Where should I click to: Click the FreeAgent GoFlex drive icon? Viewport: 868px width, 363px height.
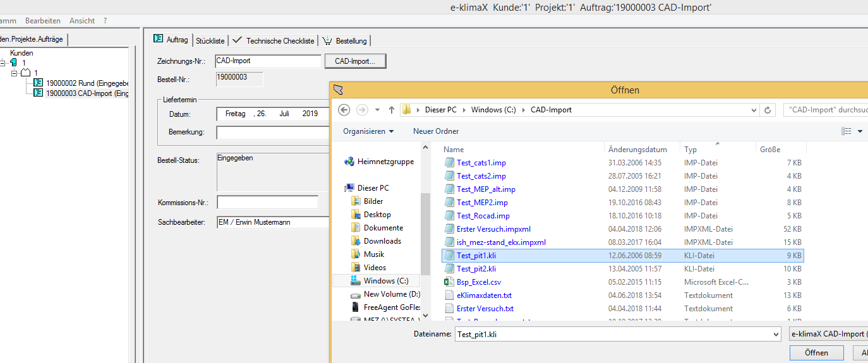point(356,307)
